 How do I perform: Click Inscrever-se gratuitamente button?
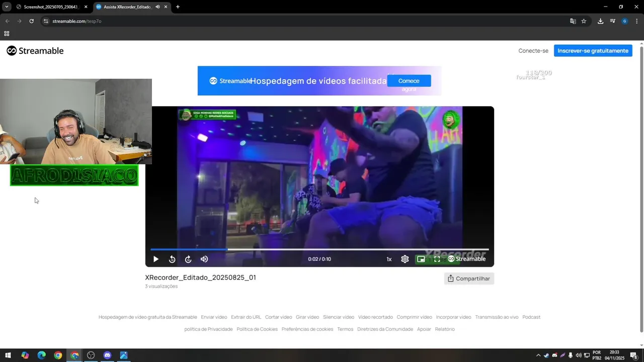click(593, 51)
